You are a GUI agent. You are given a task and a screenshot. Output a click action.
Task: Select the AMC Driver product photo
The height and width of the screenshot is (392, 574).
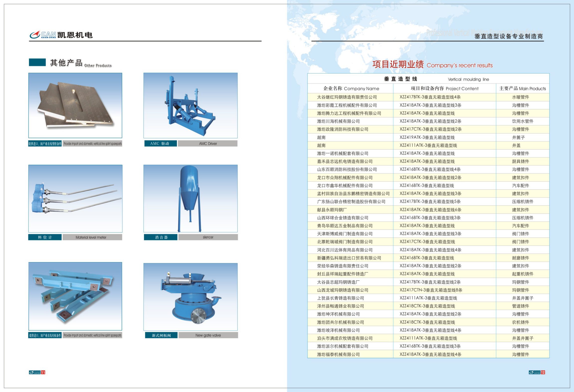pyautogui.click(x=190, y=105)
